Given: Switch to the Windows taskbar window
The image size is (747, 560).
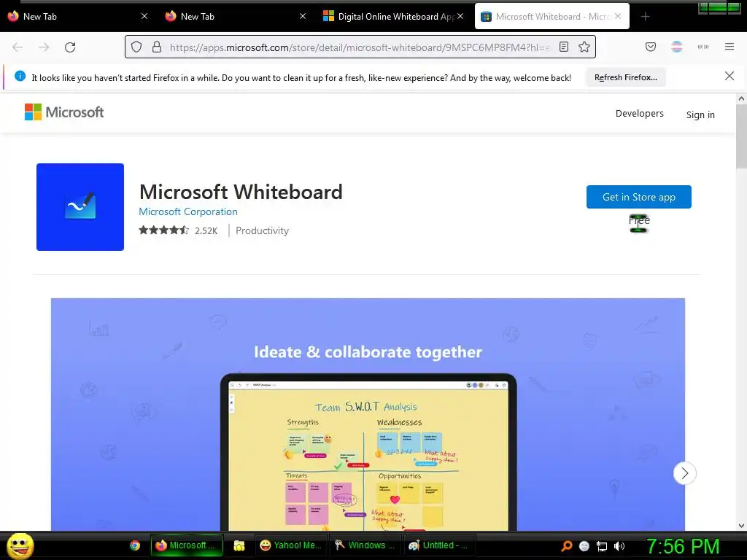Looking at the screenshot, I should (x=365, y=545).
